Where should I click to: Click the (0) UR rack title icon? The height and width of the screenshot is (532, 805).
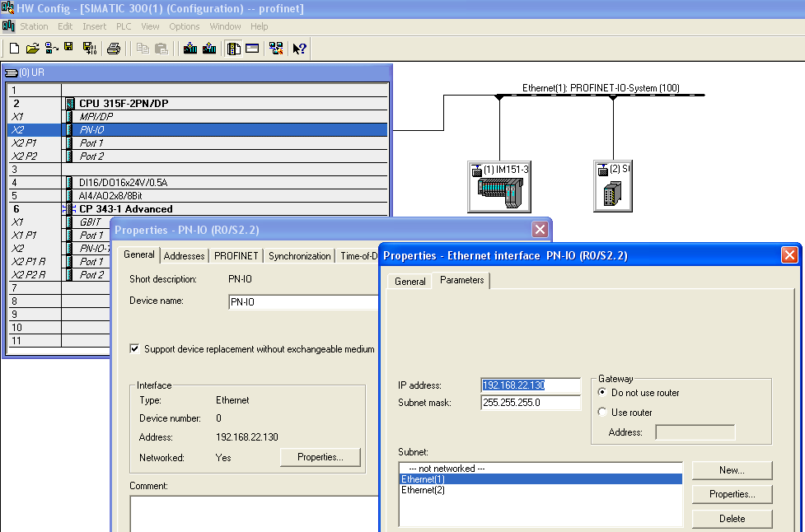click(11, 72)
